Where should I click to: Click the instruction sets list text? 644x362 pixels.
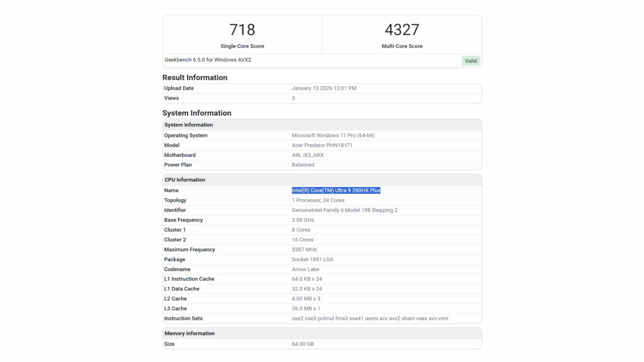tap(369, 319)
